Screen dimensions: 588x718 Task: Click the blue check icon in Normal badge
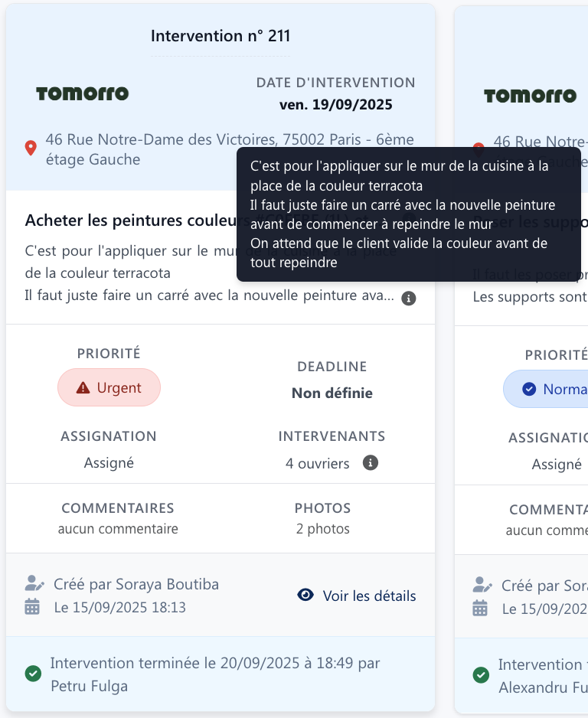coord(529,389)
